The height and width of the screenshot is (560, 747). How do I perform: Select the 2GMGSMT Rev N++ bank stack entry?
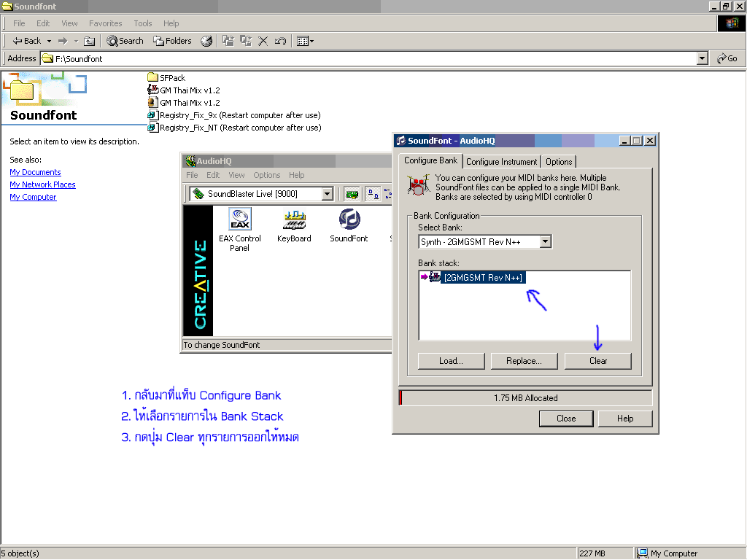coord(483,277)
